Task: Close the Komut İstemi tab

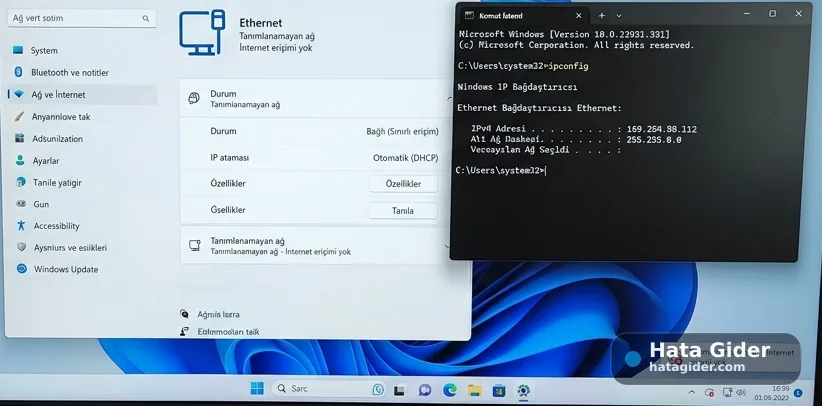Action: [579, 16]
